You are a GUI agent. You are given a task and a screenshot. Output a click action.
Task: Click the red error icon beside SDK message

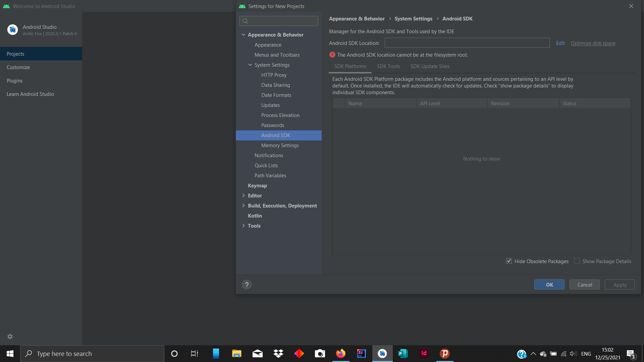[332, 55]
